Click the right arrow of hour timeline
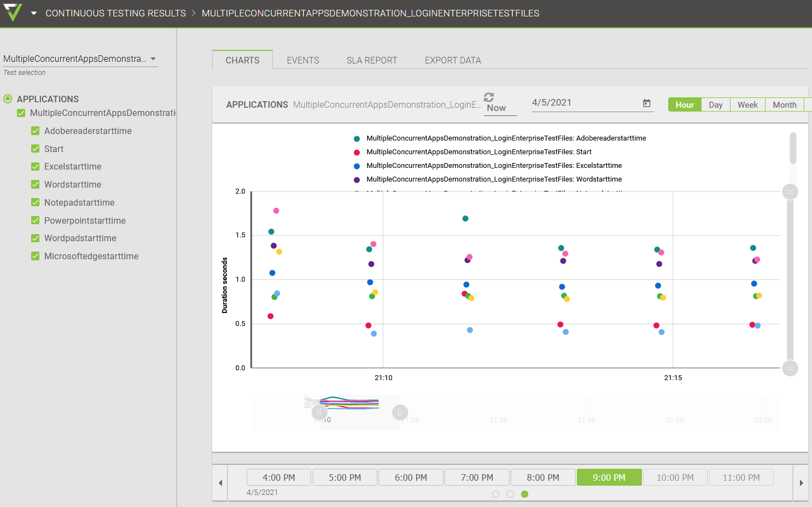812x507 pixels. coord(801,483)
